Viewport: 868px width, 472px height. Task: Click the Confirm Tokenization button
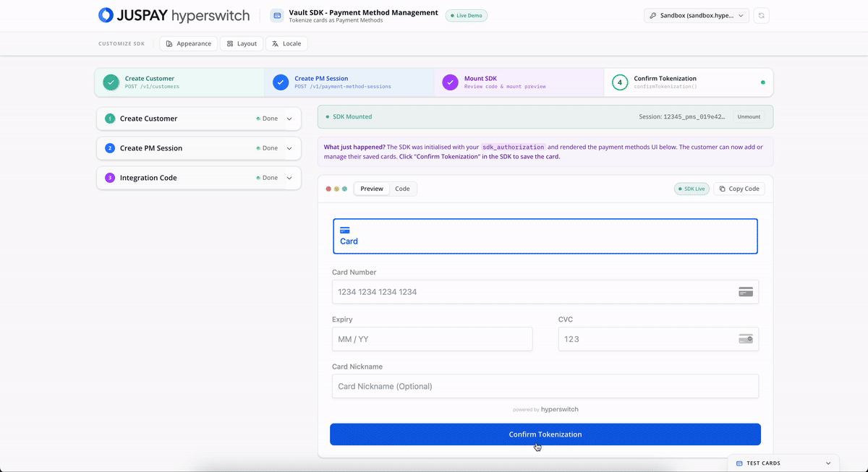(545, 434)
